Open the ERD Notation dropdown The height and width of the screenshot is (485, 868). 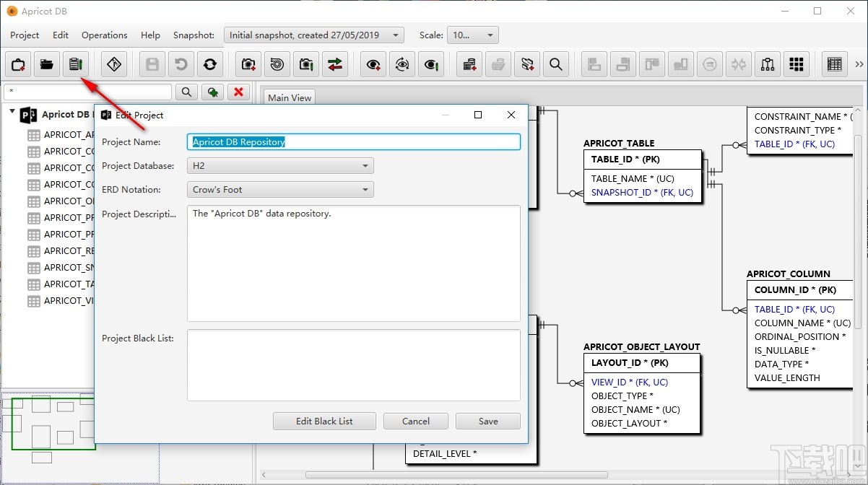(280, 190)
